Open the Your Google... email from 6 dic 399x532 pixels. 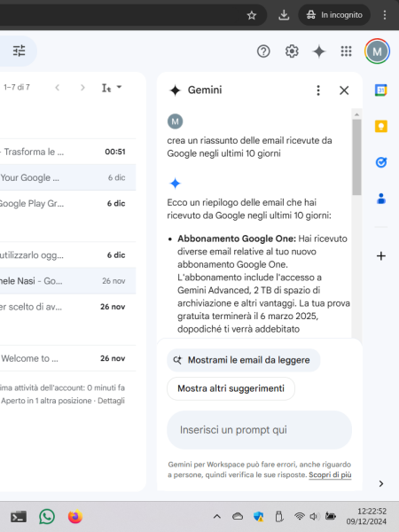coord(68,177)
